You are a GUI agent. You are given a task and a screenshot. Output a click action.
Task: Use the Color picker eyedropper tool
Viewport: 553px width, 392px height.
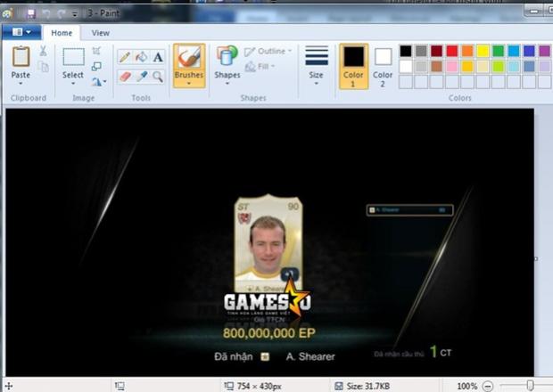pos(141,77)
